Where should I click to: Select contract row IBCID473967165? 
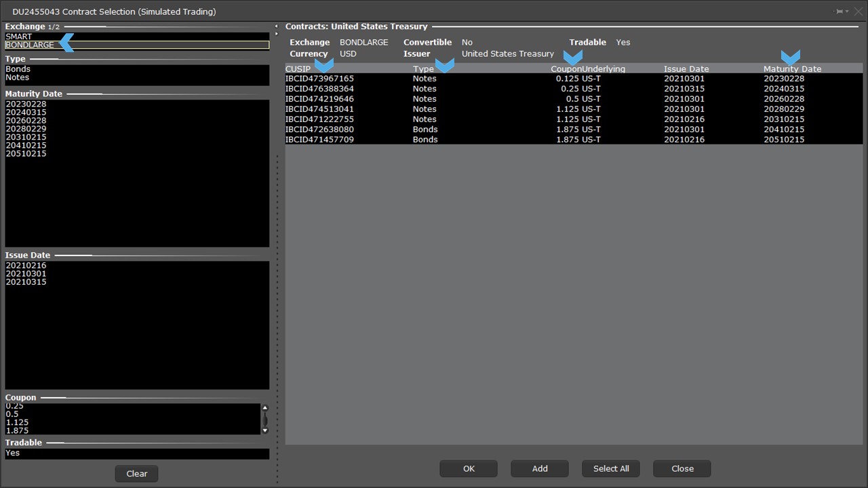click(319, 79)
